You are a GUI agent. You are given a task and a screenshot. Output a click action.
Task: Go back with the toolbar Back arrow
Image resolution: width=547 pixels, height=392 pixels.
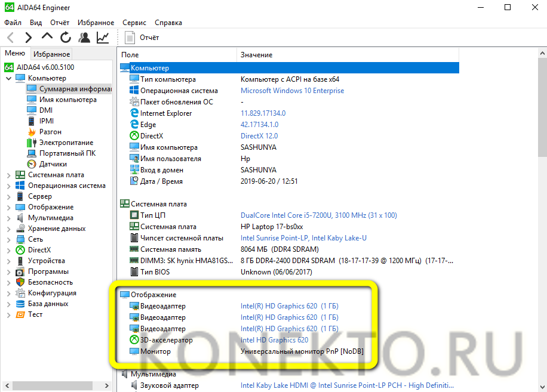(11, 37)
